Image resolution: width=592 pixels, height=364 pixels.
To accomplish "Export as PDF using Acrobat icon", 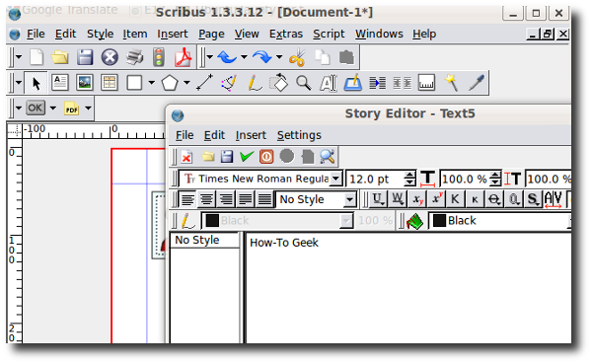I will 183,57.
